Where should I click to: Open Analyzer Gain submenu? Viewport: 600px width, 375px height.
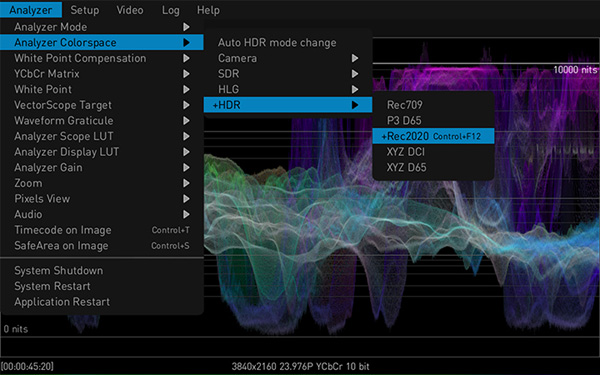(x=101, y=168)
